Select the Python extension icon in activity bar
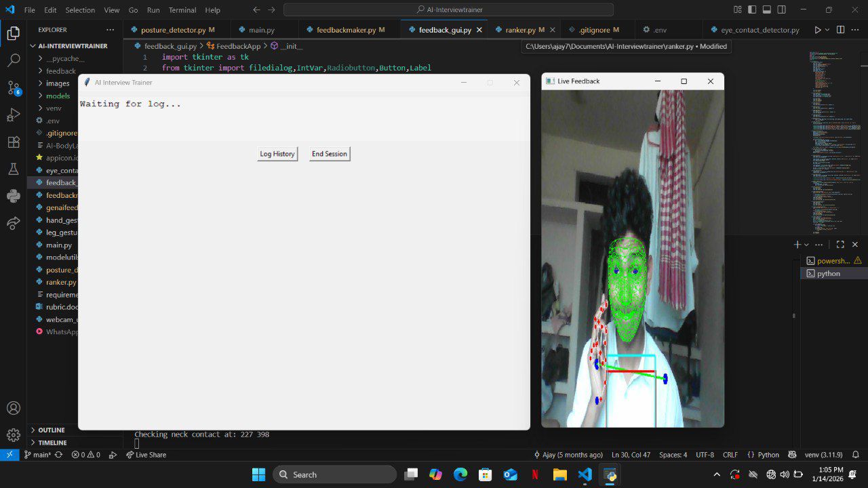Image resolution: width=868 pixels, height=488 pixels. click(14, 195)
